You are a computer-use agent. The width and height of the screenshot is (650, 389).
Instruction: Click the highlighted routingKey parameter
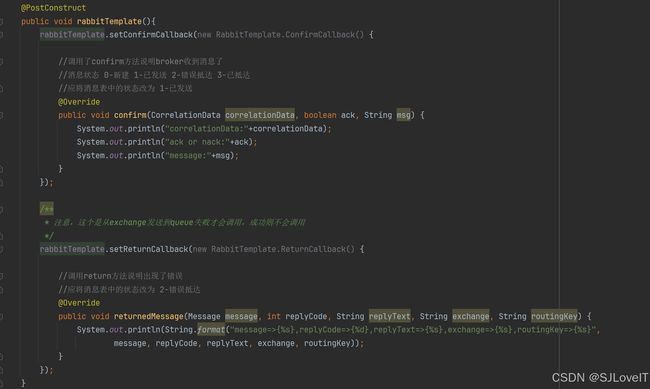pyautogui.click(x=554, y=316)
